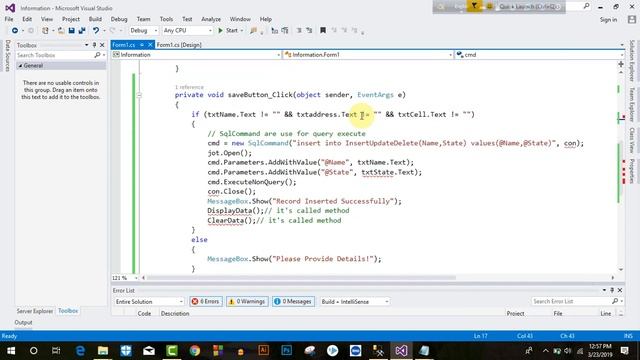Open the Information project scope dropdown

pos(197,55)
